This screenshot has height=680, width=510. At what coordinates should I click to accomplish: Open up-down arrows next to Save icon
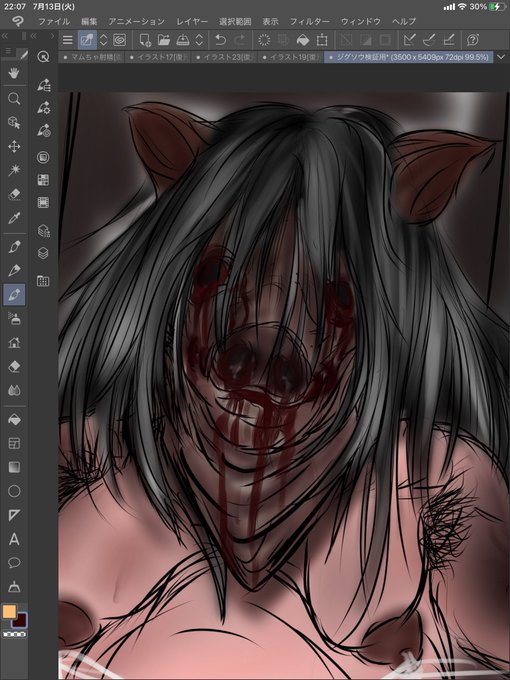pos(199,40)
